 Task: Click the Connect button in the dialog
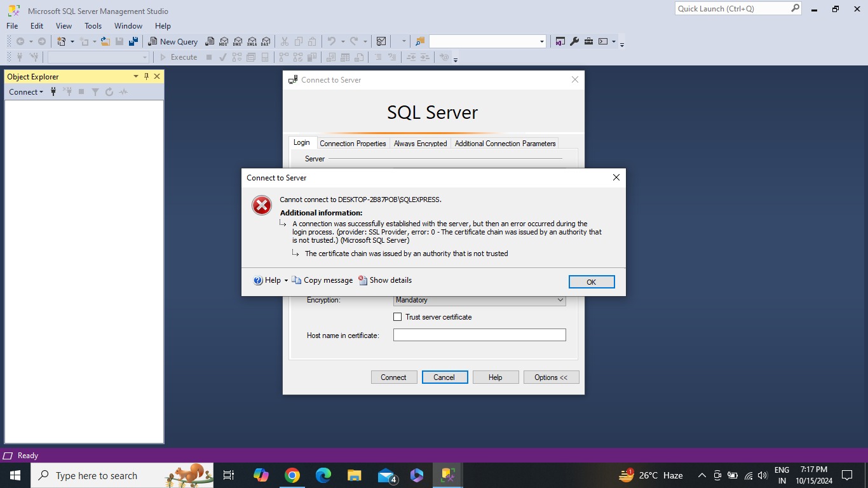pos(394,377)
